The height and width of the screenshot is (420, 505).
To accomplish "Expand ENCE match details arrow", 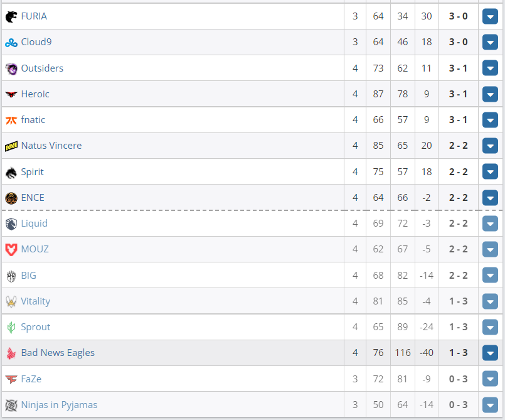I will [x=490, y=198].
